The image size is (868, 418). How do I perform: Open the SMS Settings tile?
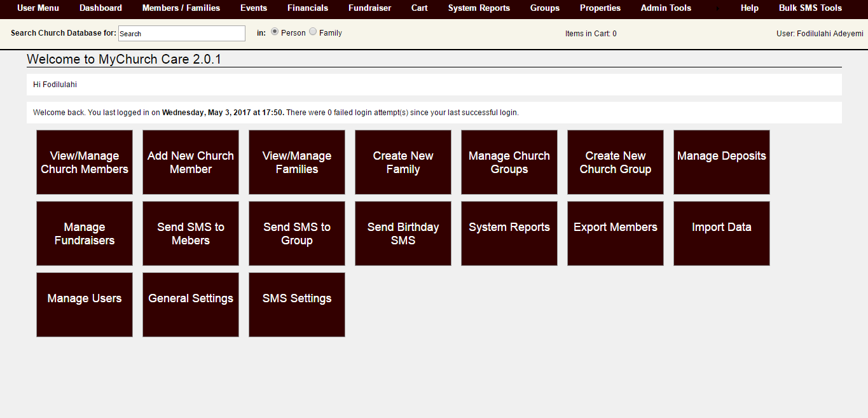pos(297,305)
